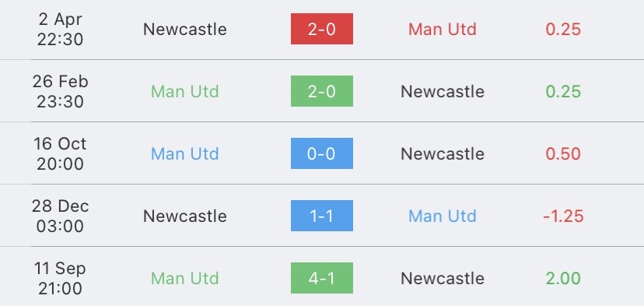The image size is (644, 306).
Task: Click Newcastle home team on 2 Apr
Action: click(185, 30)
